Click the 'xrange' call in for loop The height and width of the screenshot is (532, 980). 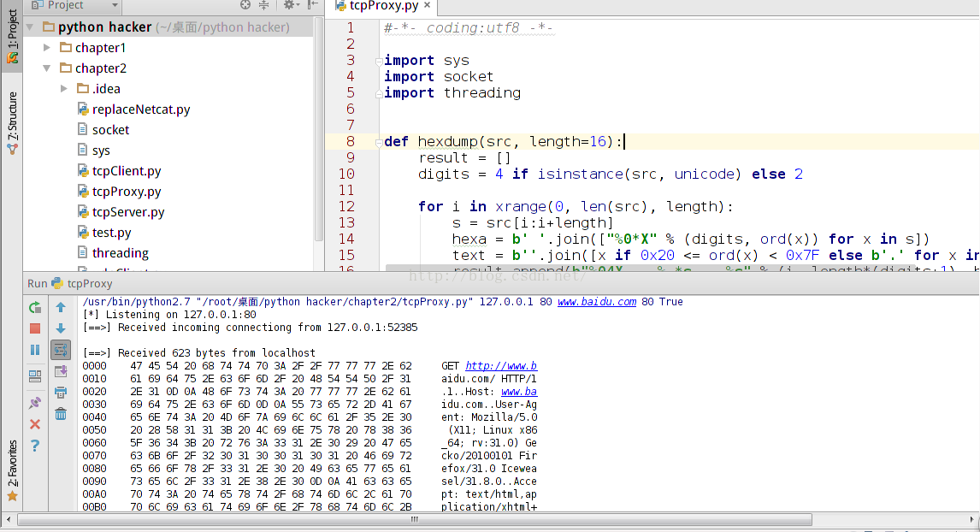(520, 206)
